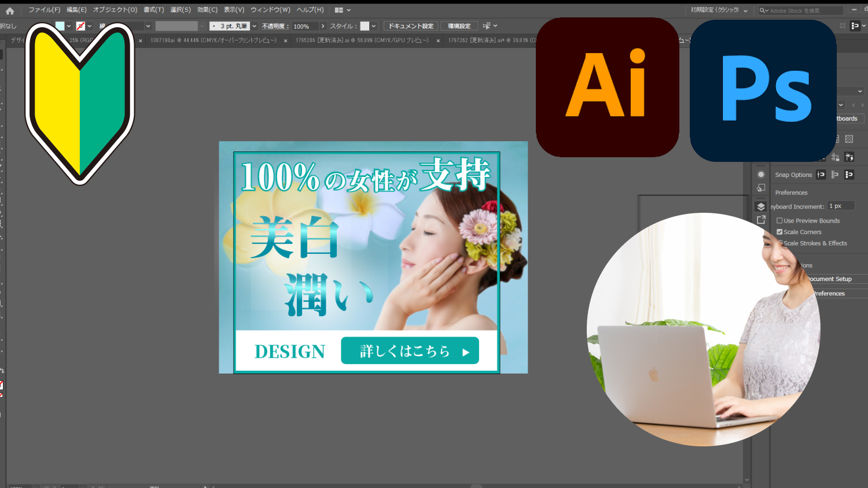Open the 表示(V) menu
868x488 pixels.
(x=234, y=10)
